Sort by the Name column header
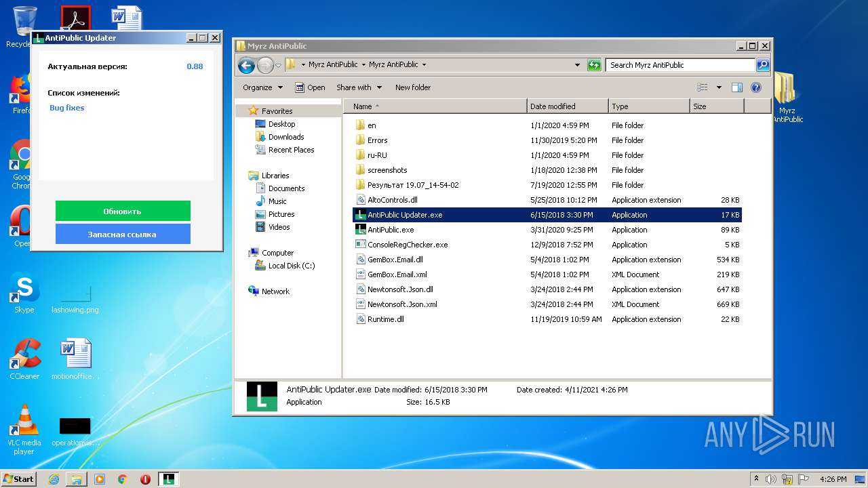Image resolution: width=868 pixels, height=488 pixels. pos(435,106)
